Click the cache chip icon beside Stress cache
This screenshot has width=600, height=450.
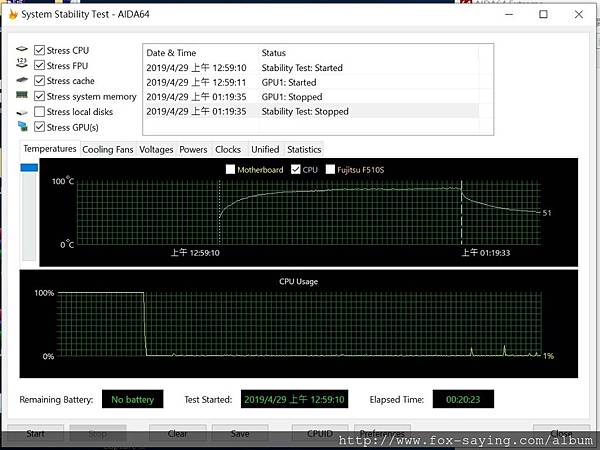pyautogui.click(x=22, y=80)
